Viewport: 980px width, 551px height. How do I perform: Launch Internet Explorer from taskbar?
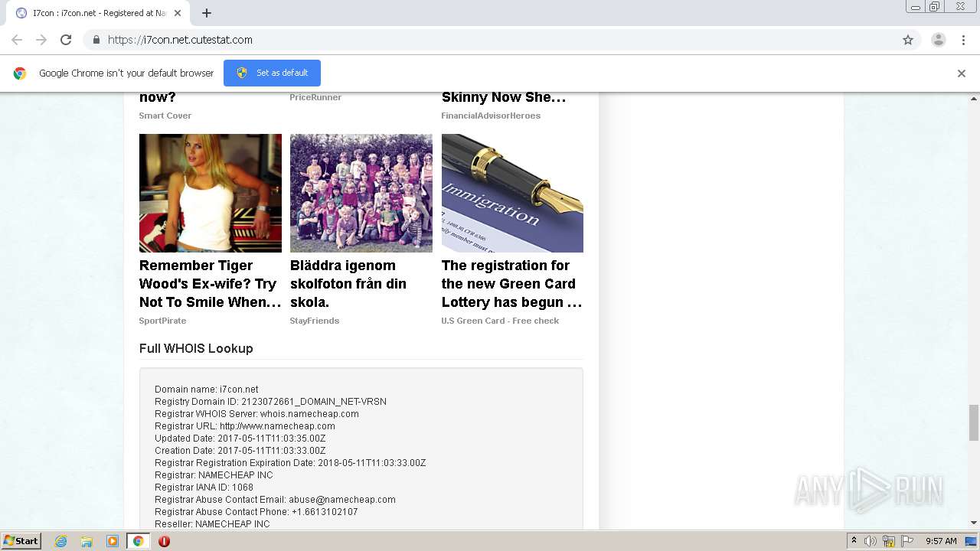pyautogui.click(x=61, y=541)
